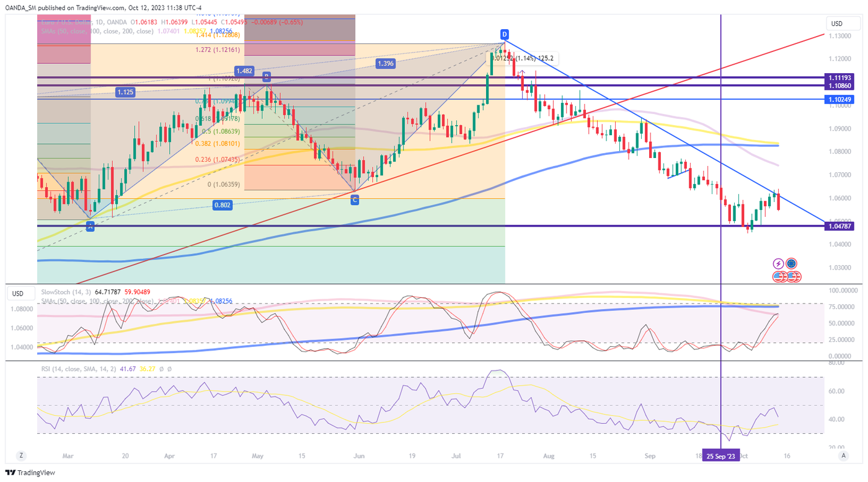Click the 0.802 ratio label badge
This screenshot has height=482, width=868.
pos(222,204)
